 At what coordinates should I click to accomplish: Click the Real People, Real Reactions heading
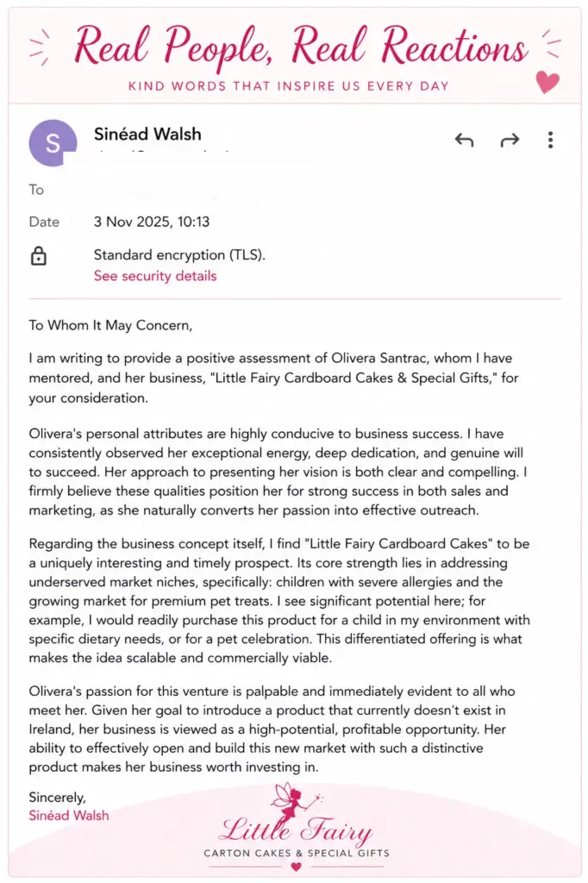[x=301, y=47]
